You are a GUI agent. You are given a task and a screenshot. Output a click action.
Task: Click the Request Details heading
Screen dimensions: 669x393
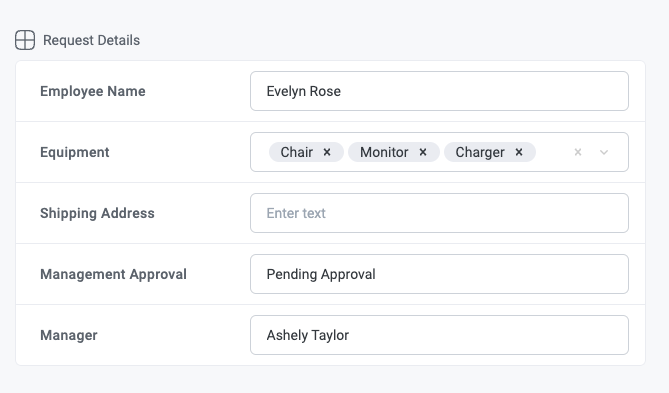tap(91, 40)
